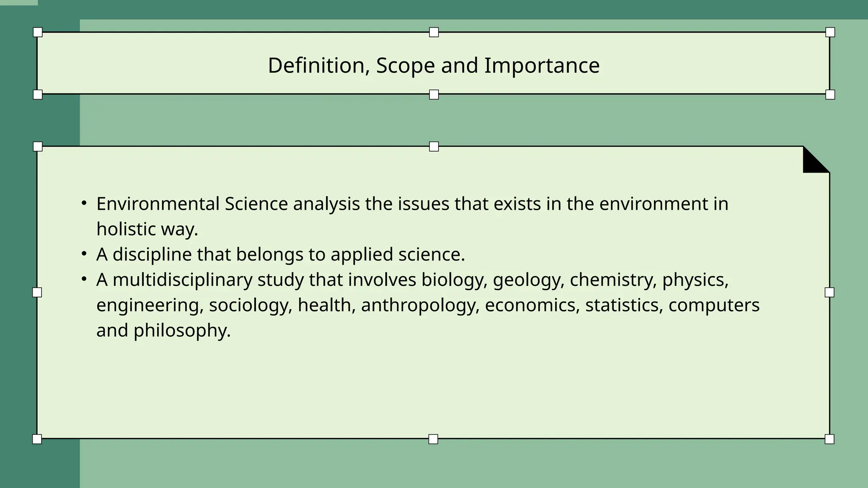Select the top-center handle of content box
Image resolution: width=868 pixels, height=488 pixels.
pyautogui.click(x=434, y=147)
